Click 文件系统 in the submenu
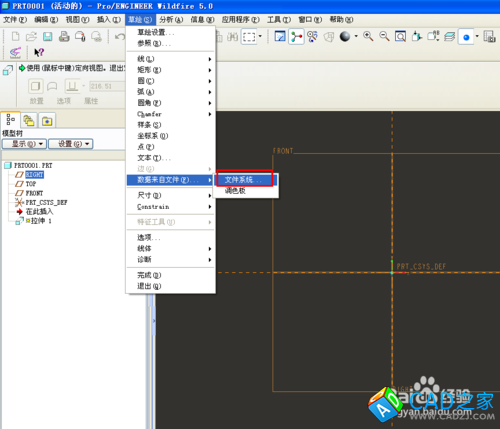 click(x=245, y=180)
